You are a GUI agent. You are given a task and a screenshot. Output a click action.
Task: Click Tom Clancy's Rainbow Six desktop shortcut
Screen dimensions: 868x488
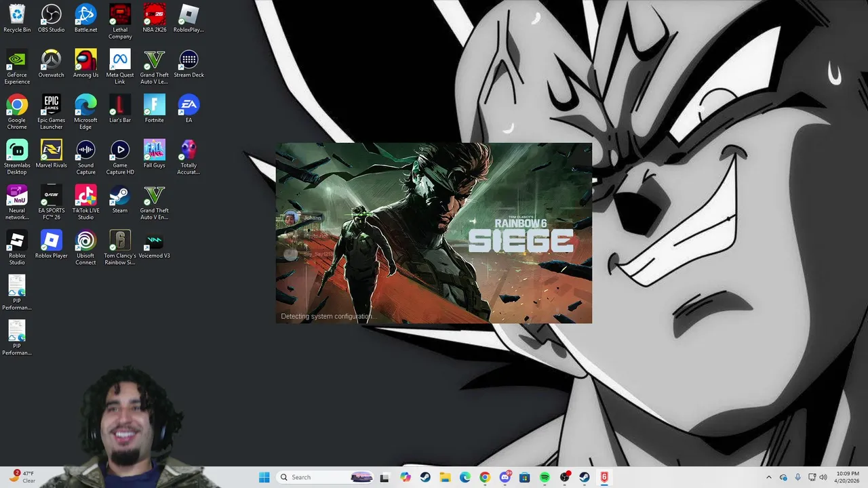(120, 247)
